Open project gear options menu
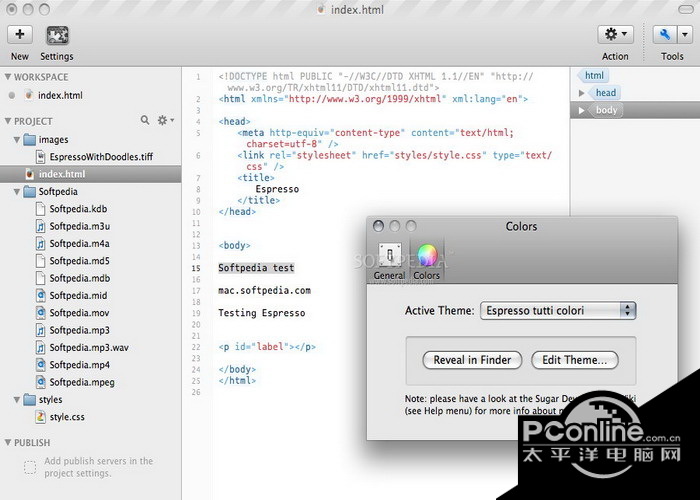This screenshot has width=700, height=500. tap(165, 120)
